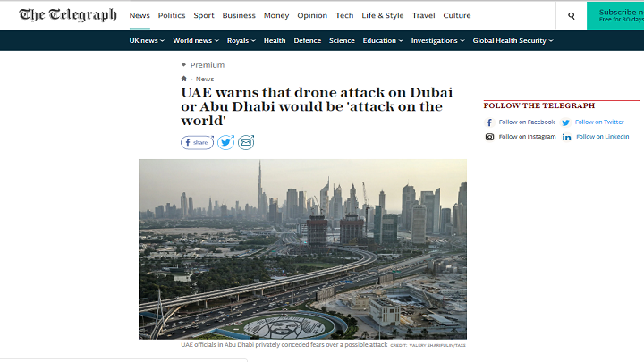Click the Instagram follow icon

[x=489, y=137]
